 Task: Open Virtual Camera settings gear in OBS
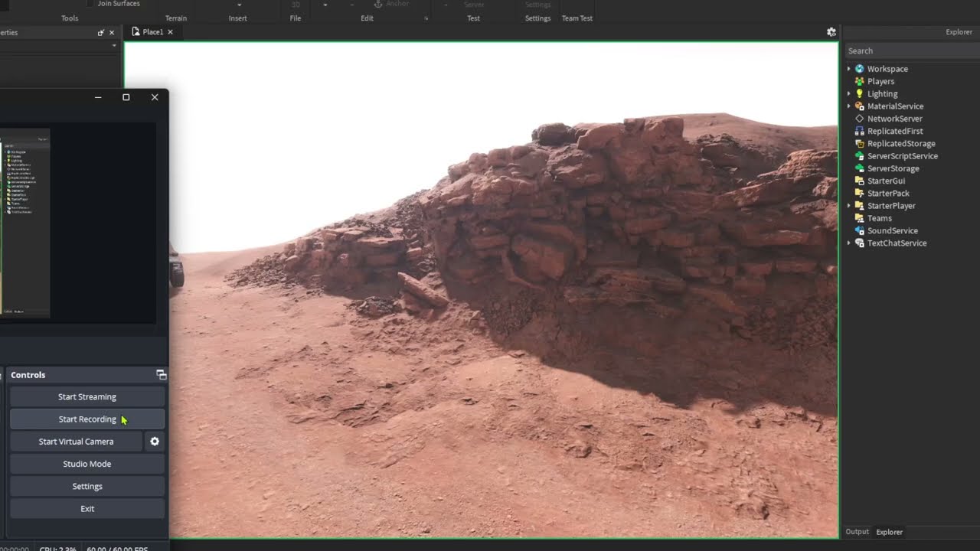coord(155,442)
